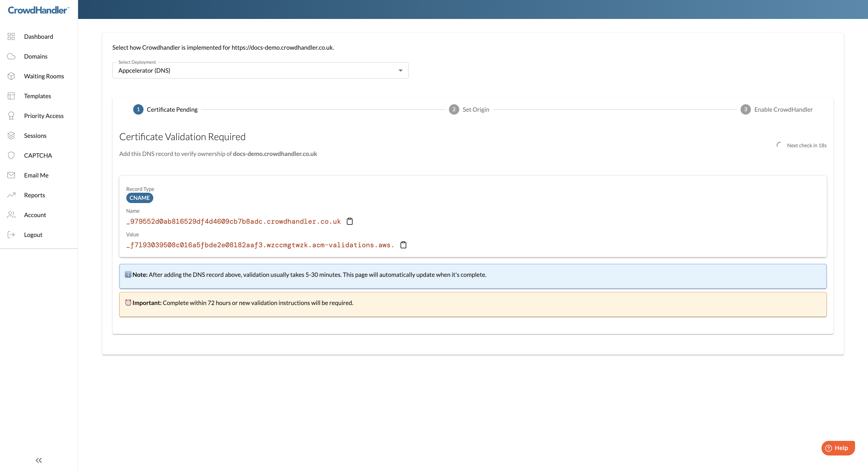Open the Dashboard page
Screen dimensions: 868x471
(x=39, y=36)
